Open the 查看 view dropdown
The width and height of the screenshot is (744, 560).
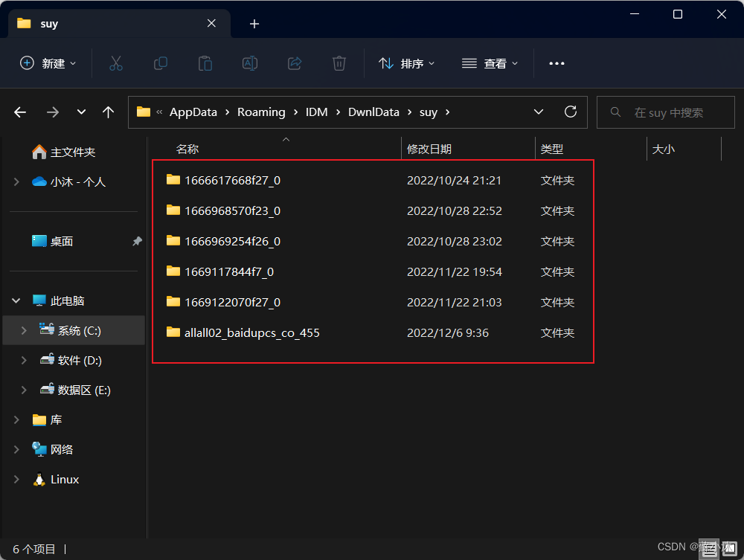point(490,63)
